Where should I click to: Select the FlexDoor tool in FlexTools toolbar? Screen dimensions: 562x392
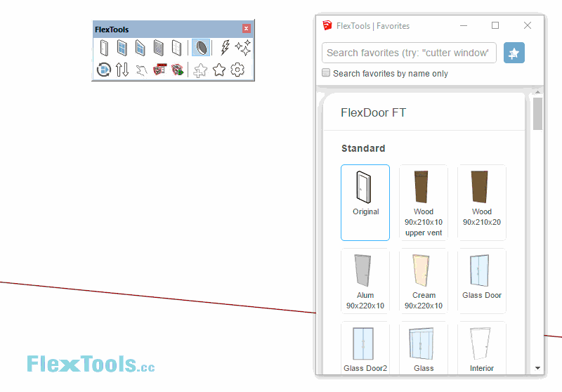tap(104, 48)
